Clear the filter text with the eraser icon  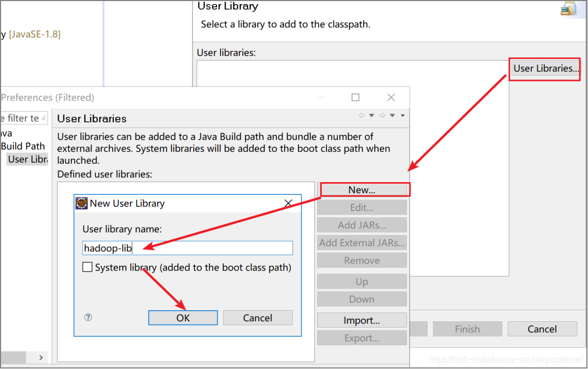(x=44, y=118)
